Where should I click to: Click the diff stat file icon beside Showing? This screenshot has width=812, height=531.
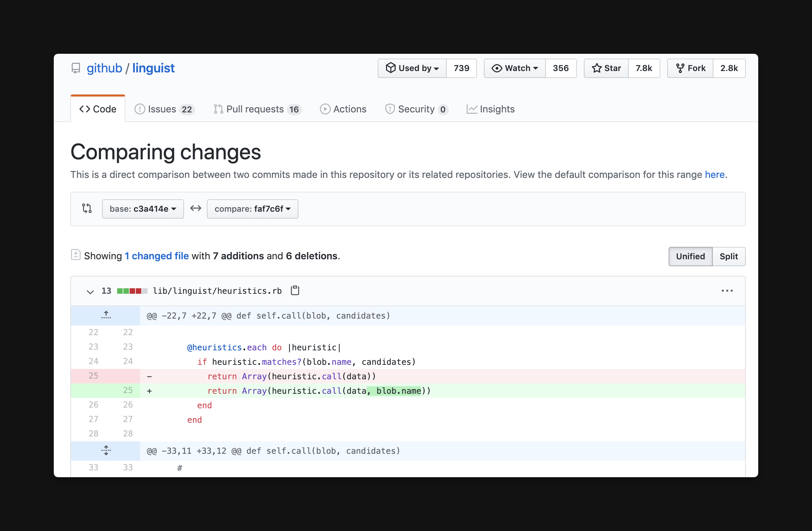75,255
